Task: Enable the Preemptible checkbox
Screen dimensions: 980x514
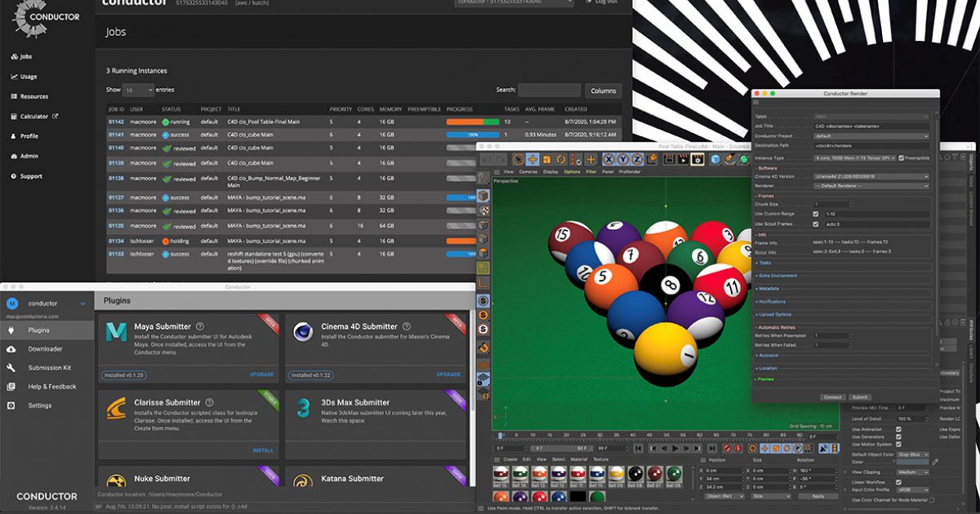Action: pos(900,157)
